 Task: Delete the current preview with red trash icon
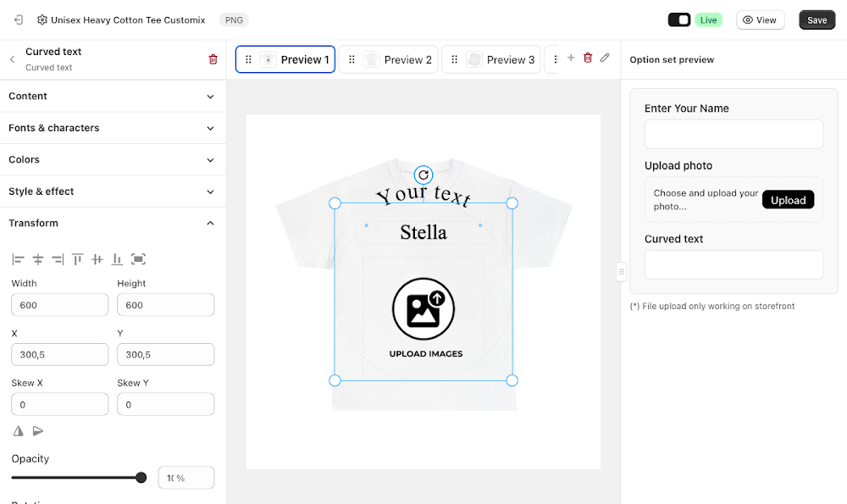[x=588, y=58]
